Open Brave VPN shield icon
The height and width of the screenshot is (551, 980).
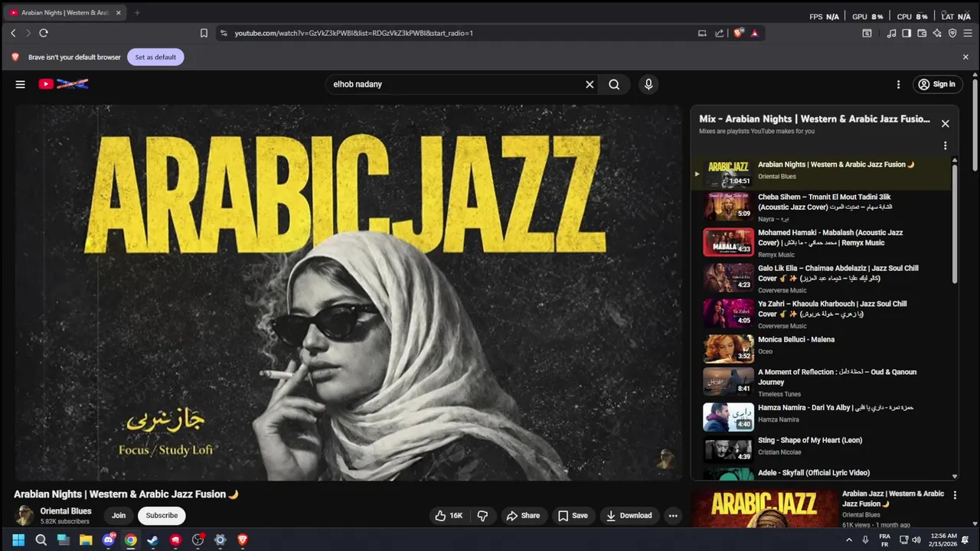952,33
